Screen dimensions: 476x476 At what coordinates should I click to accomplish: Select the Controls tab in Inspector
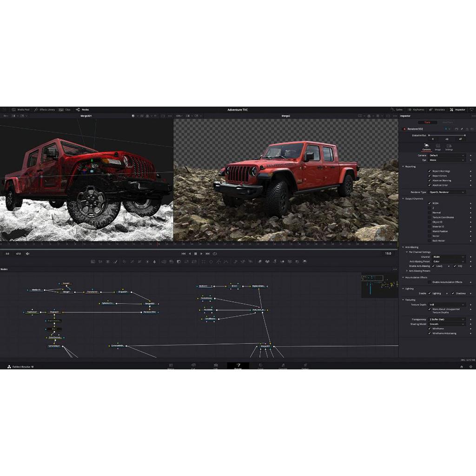tap(427, 147)
